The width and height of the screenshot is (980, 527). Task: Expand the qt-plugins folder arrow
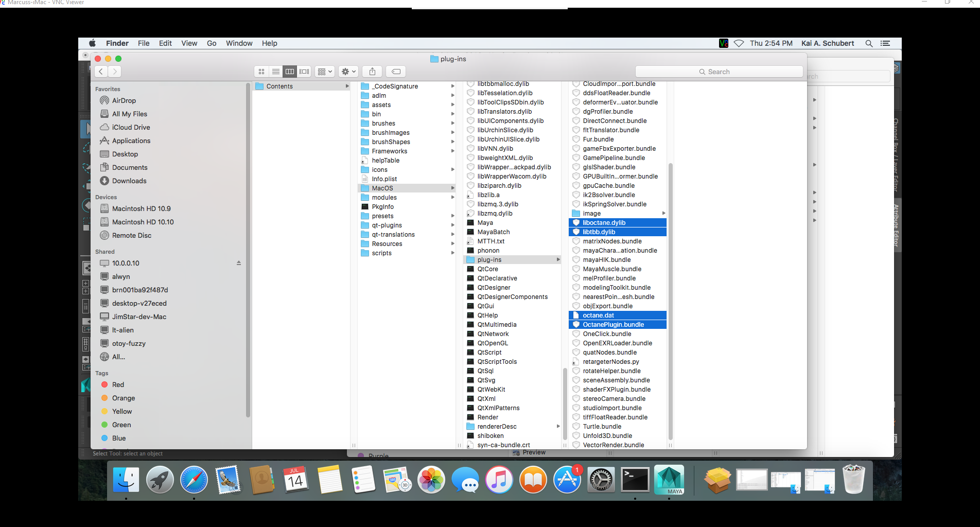click(453, 225)
